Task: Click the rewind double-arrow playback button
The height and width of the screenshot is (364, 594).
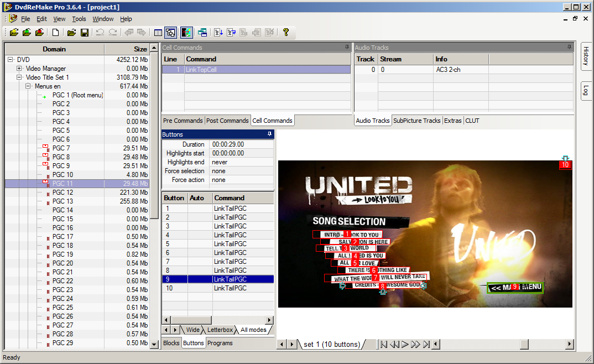Action: pyautogui.click(x=394, y=344)
